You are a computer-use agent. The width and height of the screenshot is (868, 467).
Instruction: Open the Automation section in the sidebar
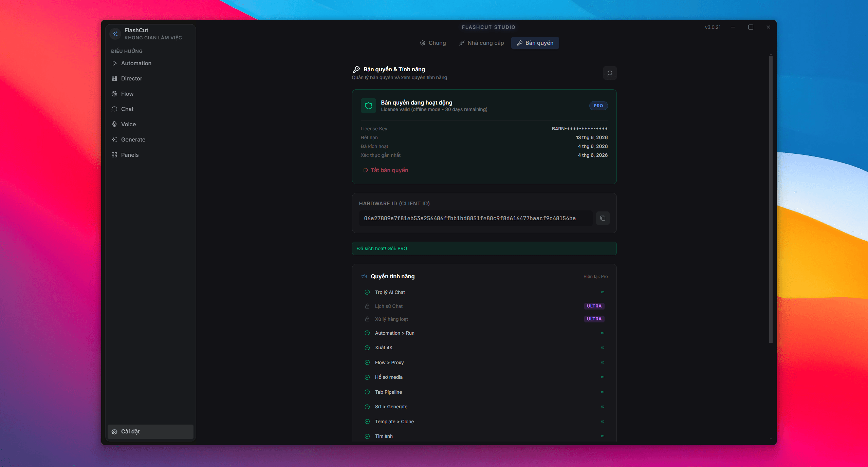tap(150, 63)
